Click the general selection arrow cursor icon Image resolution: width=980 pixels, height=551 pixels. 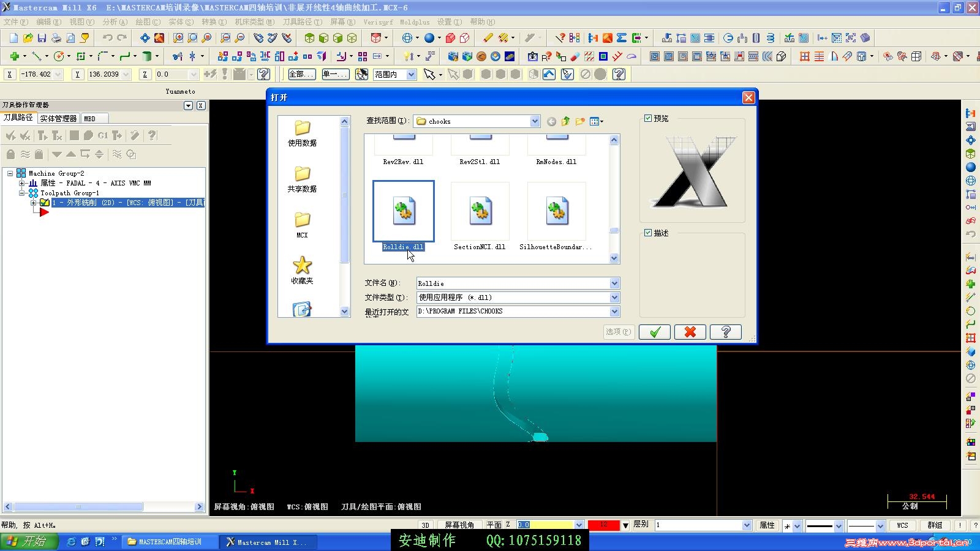(x=429, y=75)
